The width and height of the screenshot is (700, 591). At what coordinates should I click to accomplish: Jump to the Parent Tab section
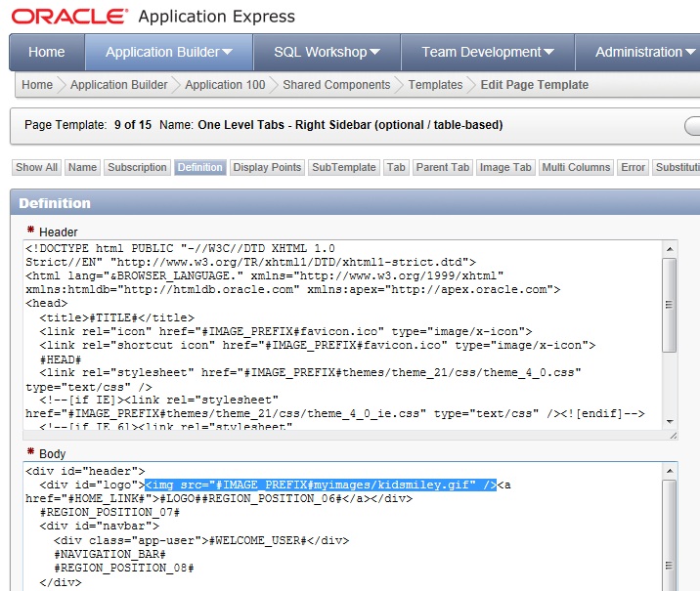pos(443,167)
